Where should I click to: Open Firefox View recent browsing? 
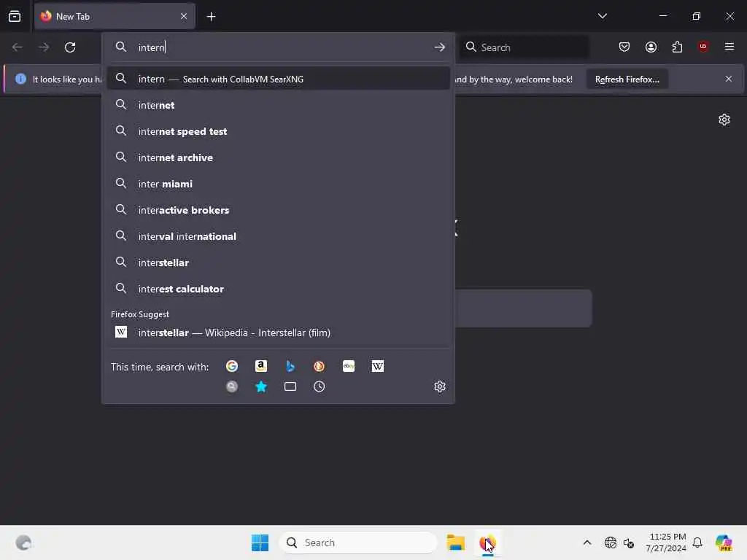[x=15, y=16]
